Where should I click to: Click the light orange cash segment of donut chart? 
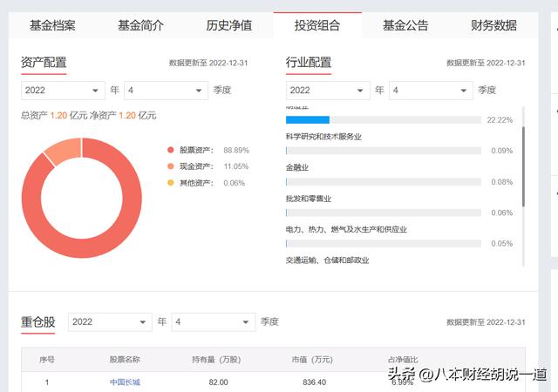[x=66, y=151]
